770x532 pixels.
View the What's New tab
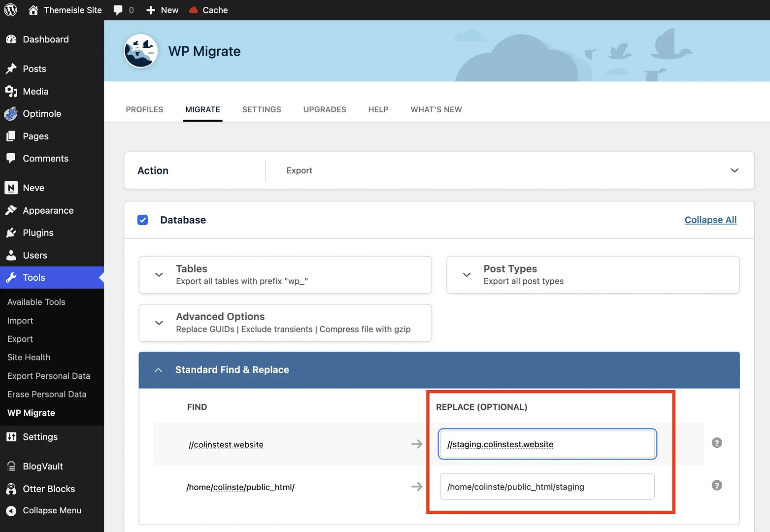436,109
